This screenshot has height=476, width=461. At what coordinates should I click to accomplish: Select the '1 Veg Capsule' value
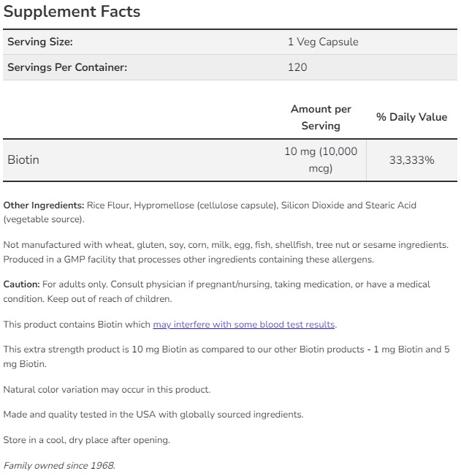coord(323,42)
